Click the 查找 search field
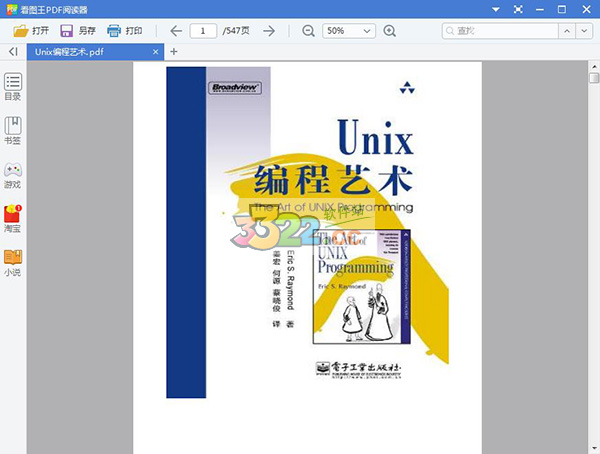Viewport: 600px width, 454px height. coord(500,31)
